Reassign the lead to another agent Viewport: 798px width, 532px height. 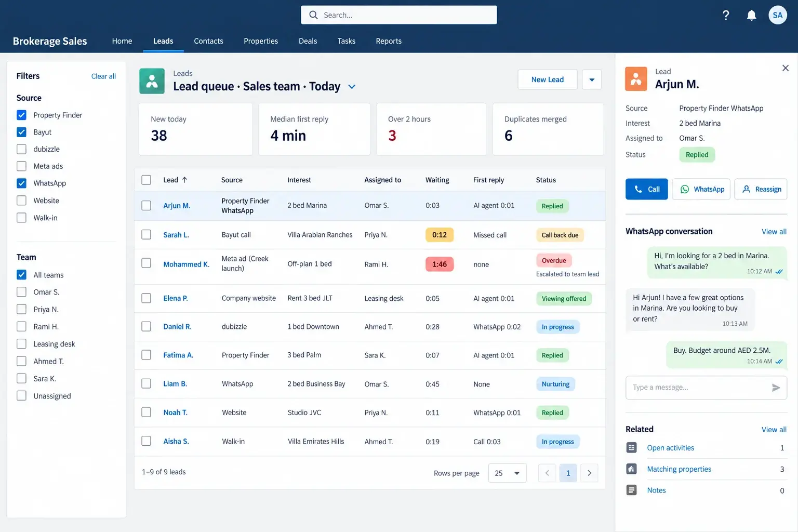click(761, 189)
